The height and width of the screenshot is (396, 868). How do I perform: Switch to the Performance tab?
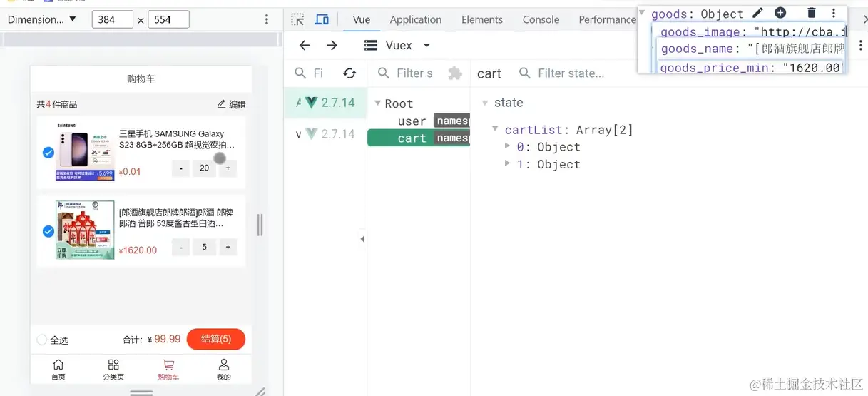tap(607, 19)
